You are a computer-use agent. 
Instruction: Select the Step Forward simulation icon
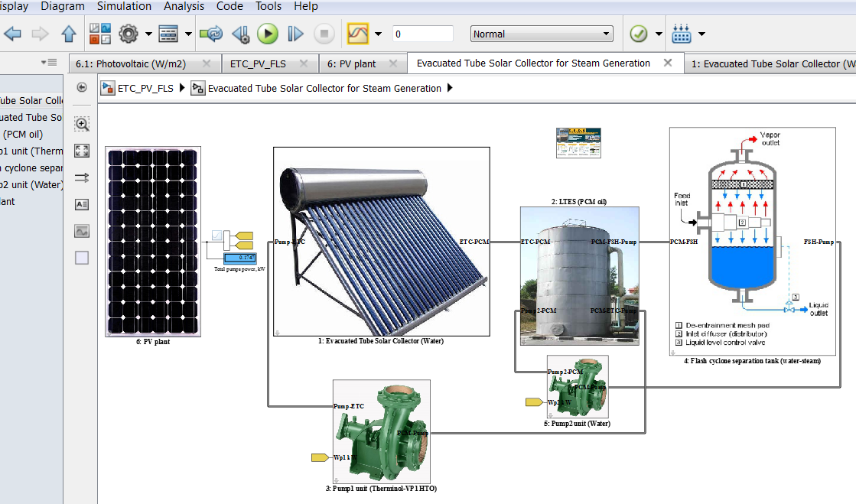click(295, 34)
